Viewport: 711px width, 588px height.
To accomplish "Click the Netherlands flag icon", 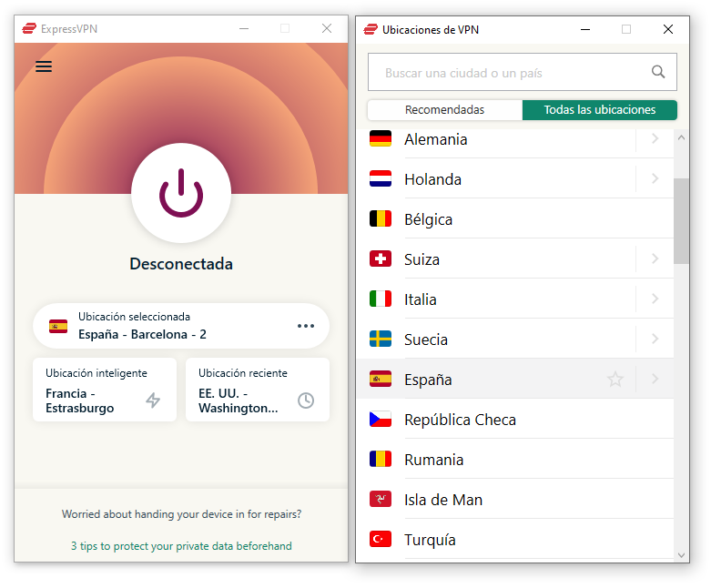I will (x=381, y=178).
